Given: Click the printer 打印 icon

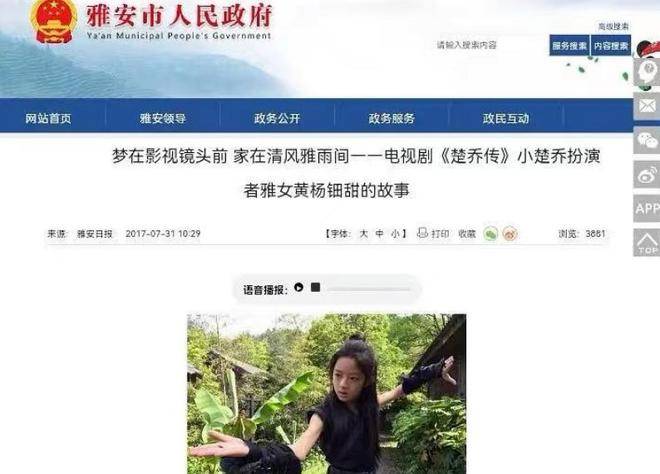Looking at the screenshot, I should pos(422,233).
